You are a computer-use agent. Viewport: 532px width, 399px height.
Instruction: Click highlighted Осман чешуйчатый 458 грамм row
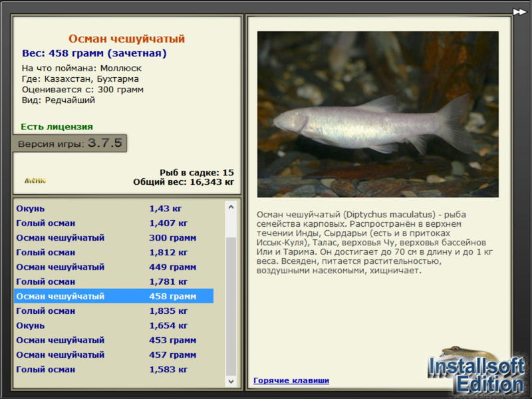114,296
